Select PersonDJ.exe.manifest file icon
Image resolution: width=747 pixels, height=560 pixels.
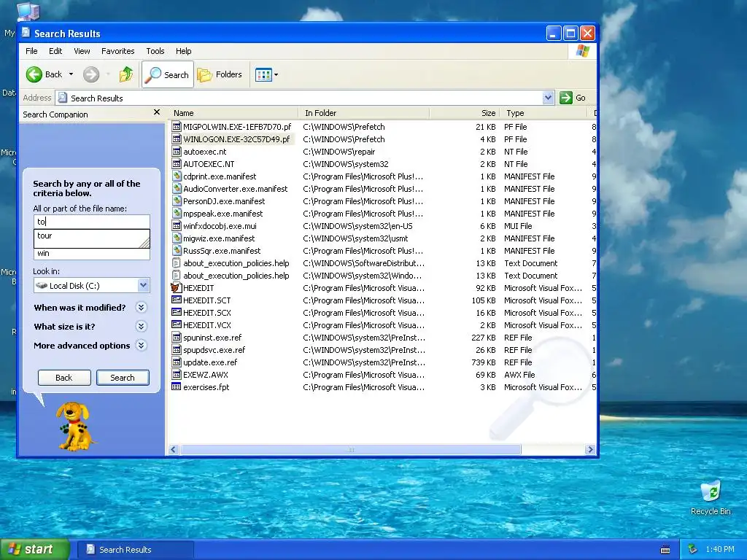(177, 201)
